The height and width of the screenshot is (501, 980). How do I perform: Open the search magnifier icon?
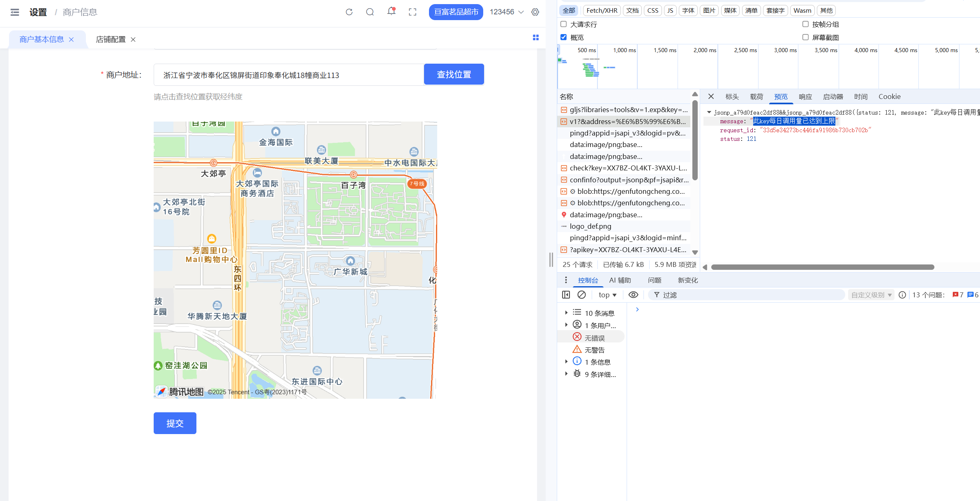click(x=370, y=12)
